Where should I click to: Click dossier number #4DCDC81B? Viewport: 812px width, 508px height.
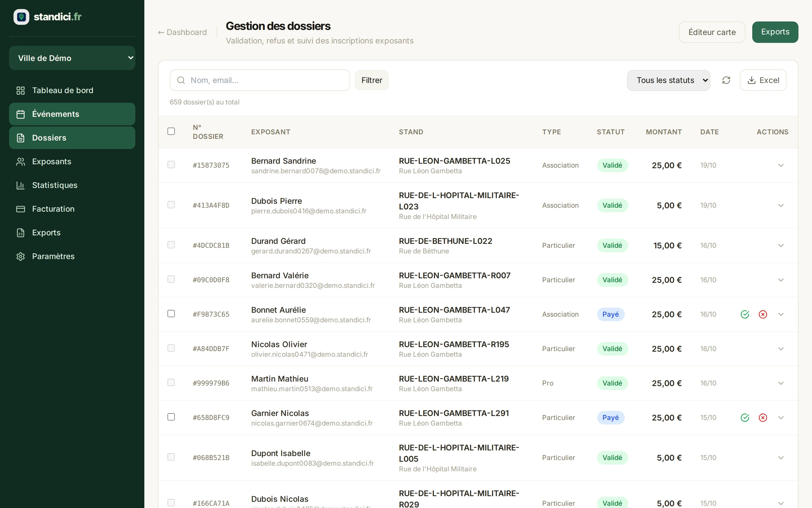[211, 246]
